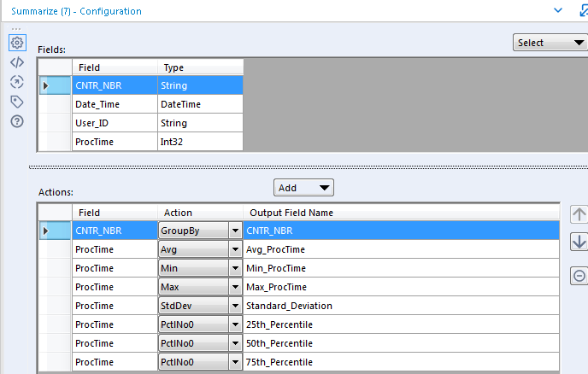The width and height of the screenshot is (588, 374).
Task: Click ProcTime field in the Max row
Action: point(115,287)
